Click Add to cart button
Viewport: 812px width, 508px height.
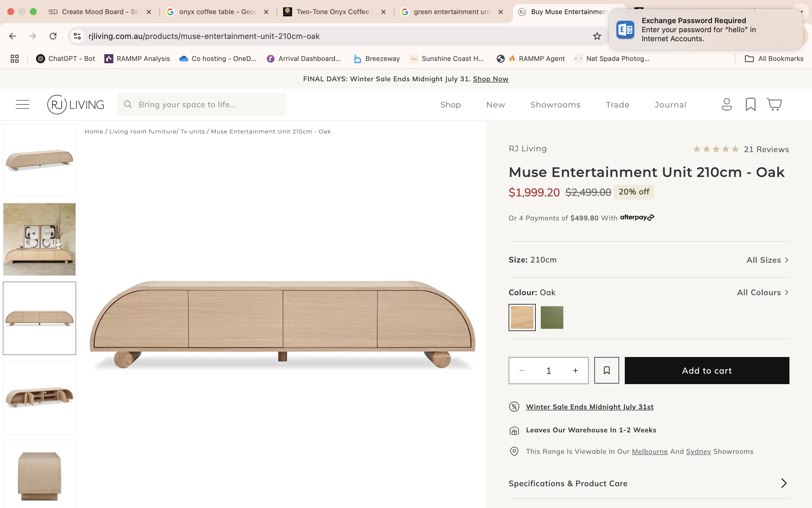click(707, 370)
